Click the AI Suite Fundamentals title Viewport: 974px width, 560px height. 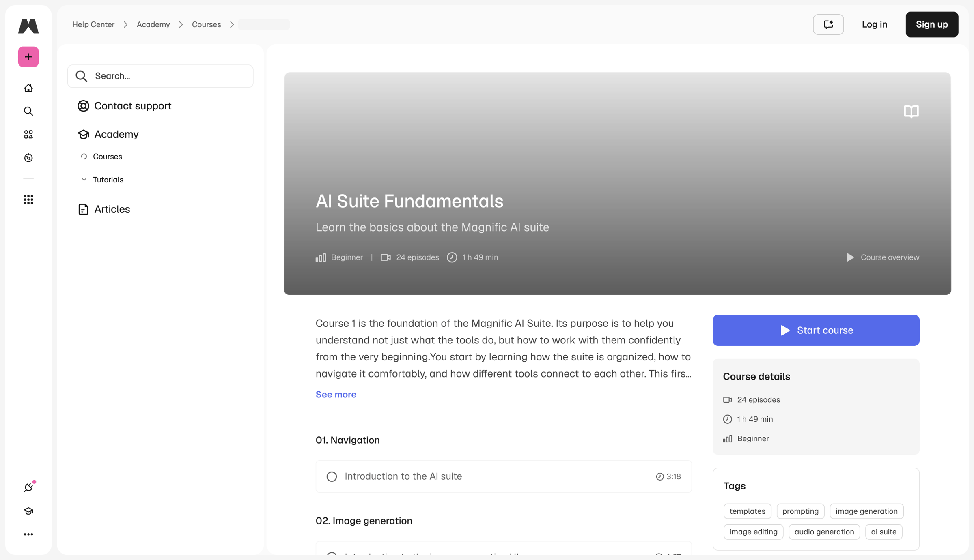coord(409,201)
